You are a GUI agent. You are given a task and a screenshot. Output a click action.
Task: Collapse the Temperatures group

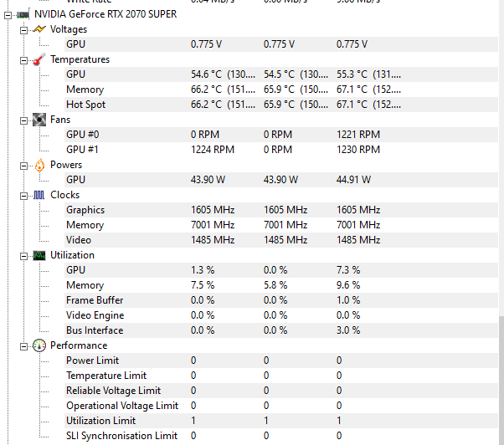[x=23, y=60]
